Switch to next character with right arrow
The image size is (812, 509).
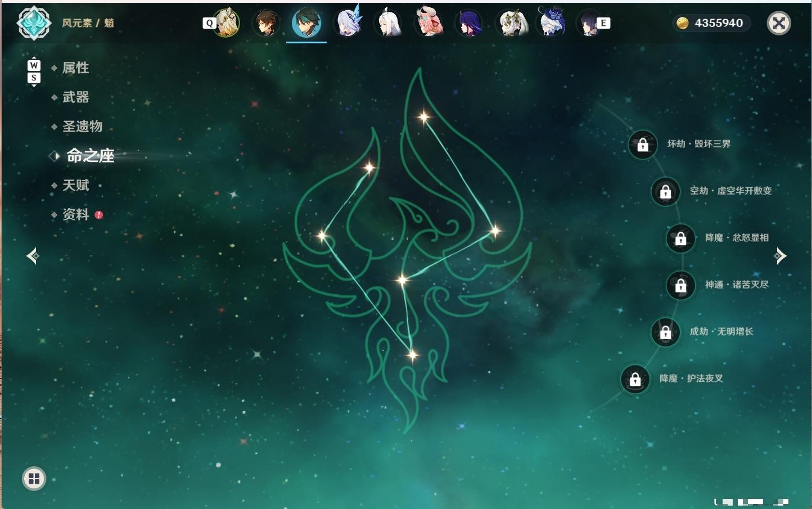[780, 256]
